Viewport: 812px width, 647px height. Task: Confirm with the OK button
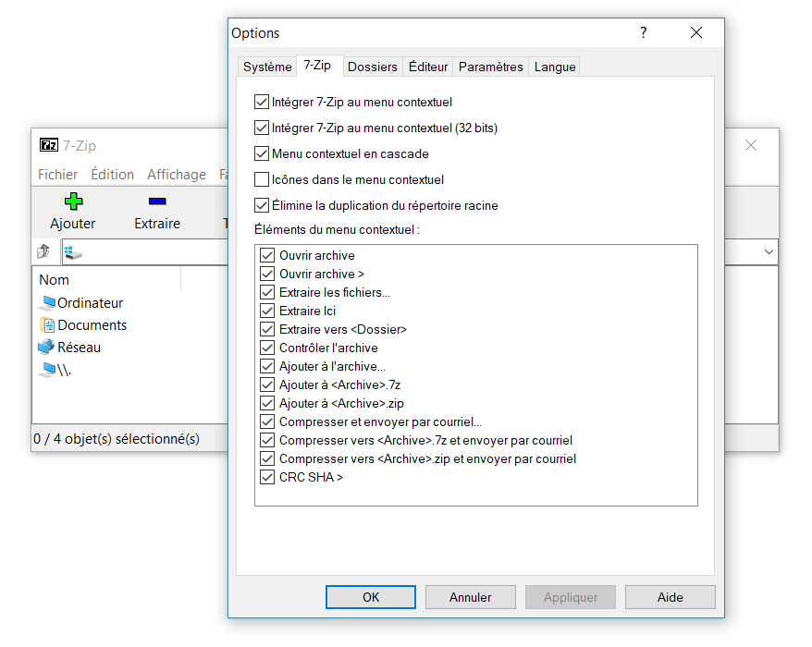pos(371,597)
